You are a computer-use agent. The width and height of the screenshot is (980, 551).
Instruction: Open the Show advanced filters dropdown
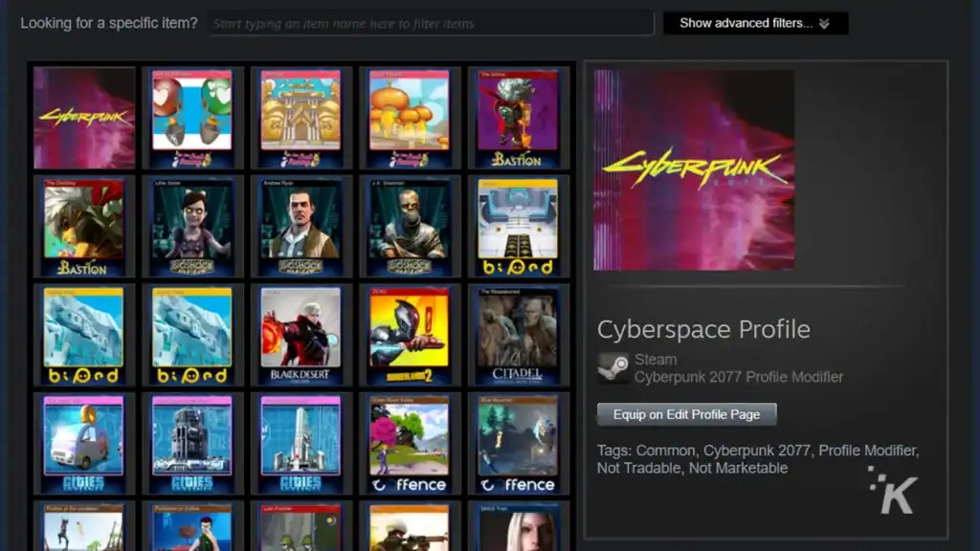[755, 23]
